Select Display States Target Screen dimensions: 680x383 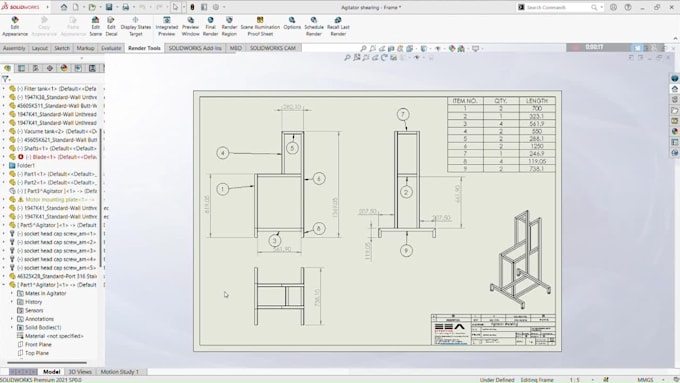click(135, 26)
